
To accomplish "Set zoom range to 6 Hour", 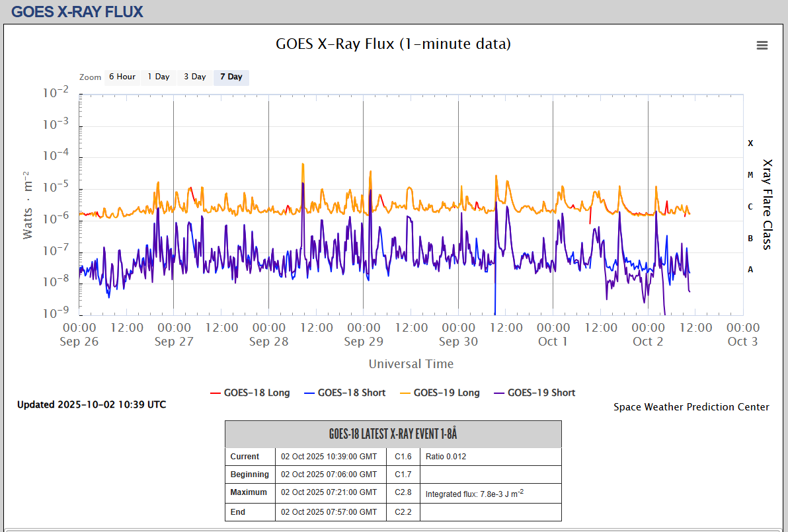I will [122, 77].
